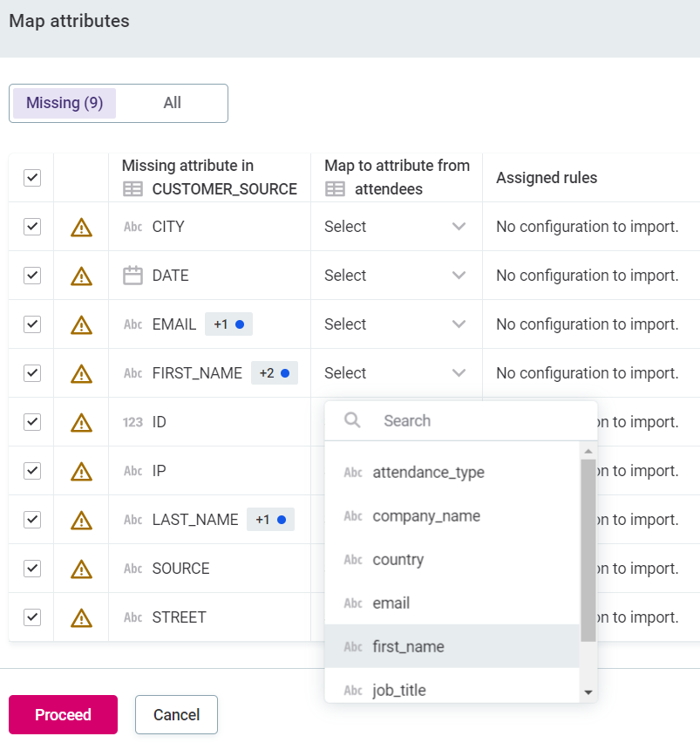Open the Select dropdown for EMAIL
This screenshot has height=743, width=700.
396,324
